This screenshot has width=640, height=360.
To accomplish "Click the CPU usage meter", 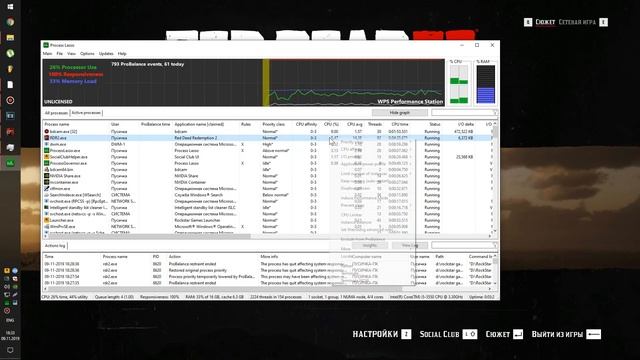I will (x=459, y=84).
